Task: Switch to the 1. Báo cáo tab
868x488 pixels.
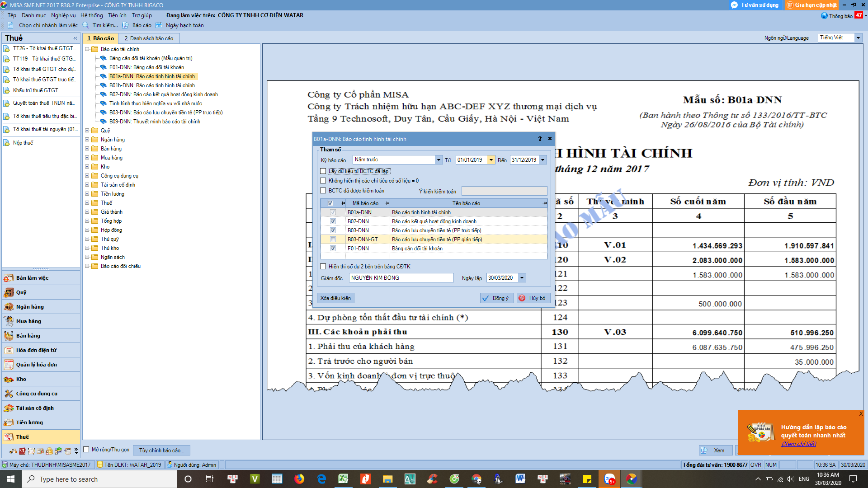Action: tap(100, 38)
